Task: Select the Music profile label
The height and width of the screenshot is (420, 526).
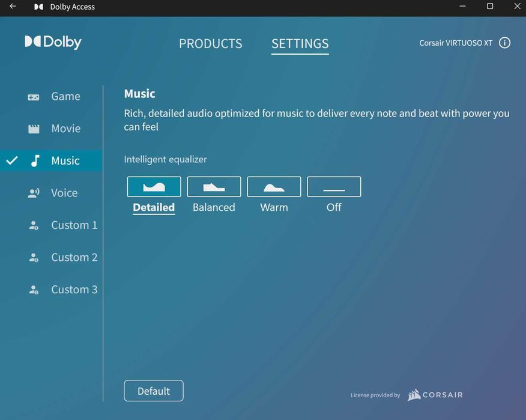Action: (x=65, y=161)
